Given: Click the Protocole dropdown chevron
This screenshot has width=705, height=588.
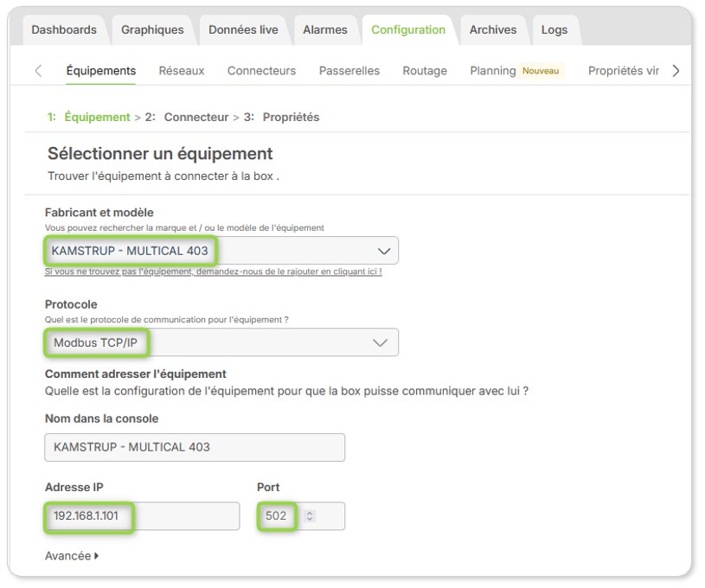Looking at the screenshot, I should [381, 343].
